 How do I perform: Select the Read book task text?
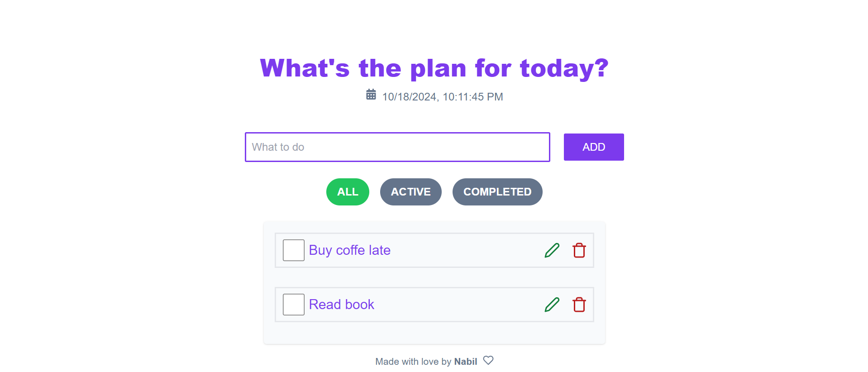click(341, 305)
